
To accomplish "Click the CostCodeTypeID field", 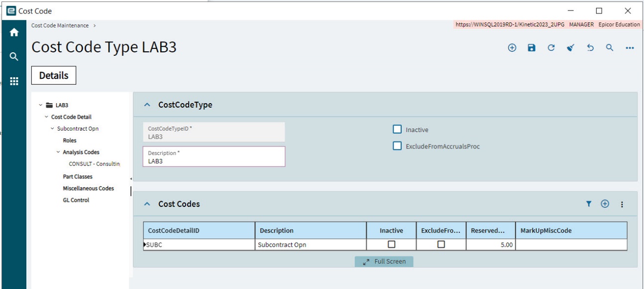I will [x=214, y=132].
